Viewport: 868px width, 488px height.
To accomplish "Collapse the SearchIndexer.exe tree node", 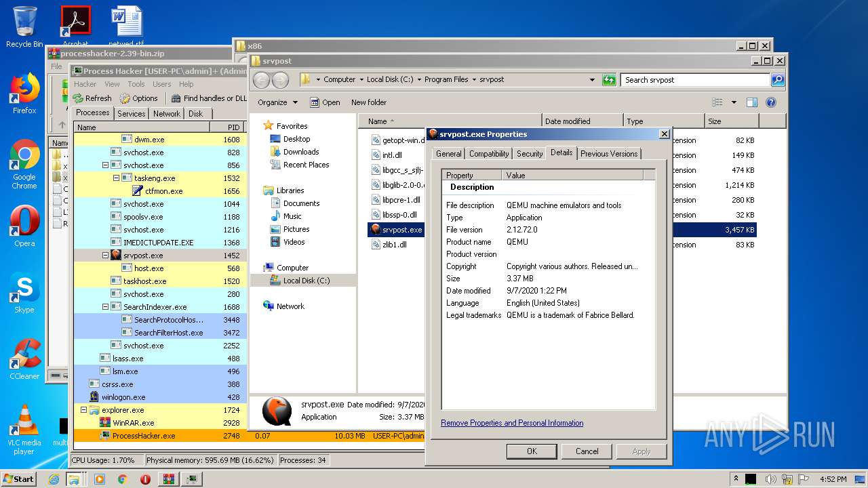I will click(105, 307).
